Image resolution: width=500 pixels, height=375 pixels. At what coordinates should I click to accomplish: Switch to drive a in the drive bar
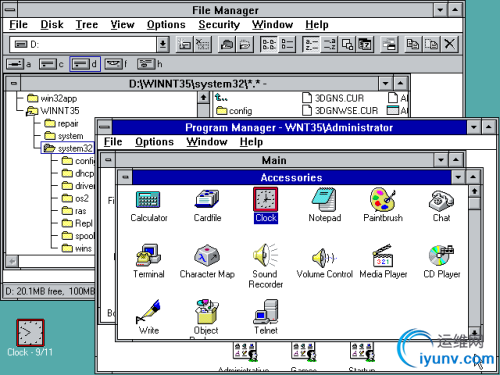[19, 64]
